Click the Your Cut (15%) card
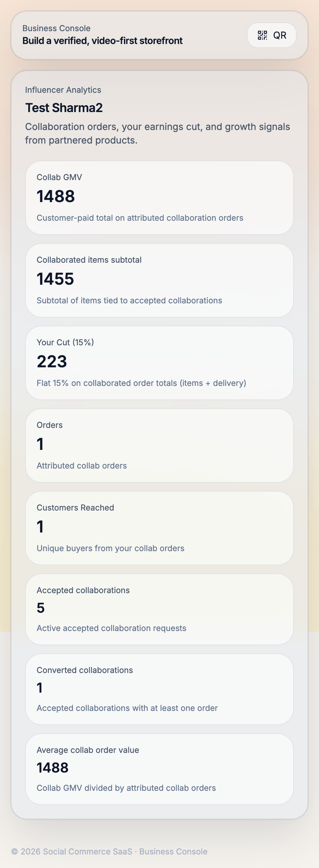 pyautogui.click(x=159, y=363)
